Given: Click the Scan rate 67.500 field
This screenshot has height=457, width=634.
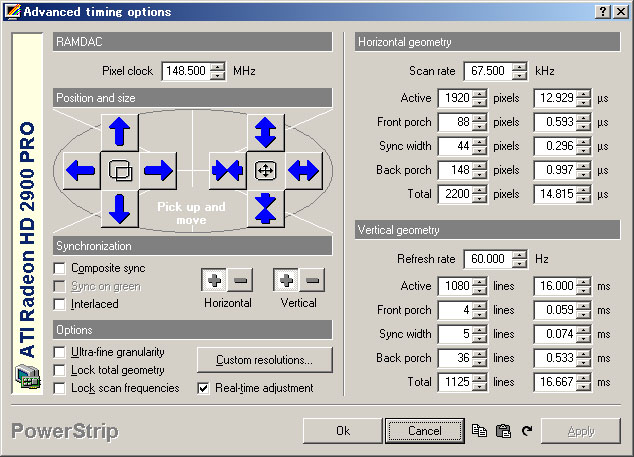Looking at the screenshot, I should click(488, 71).
